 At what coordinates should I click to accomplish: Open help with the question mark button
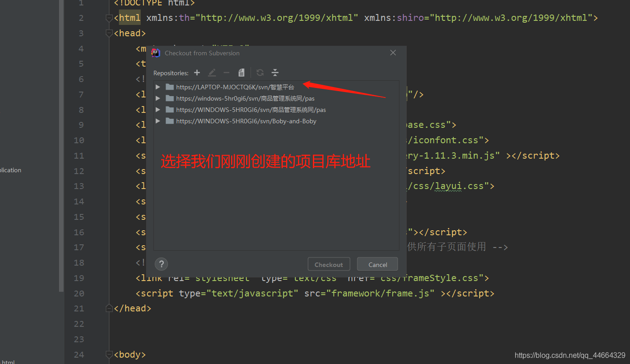161,264
